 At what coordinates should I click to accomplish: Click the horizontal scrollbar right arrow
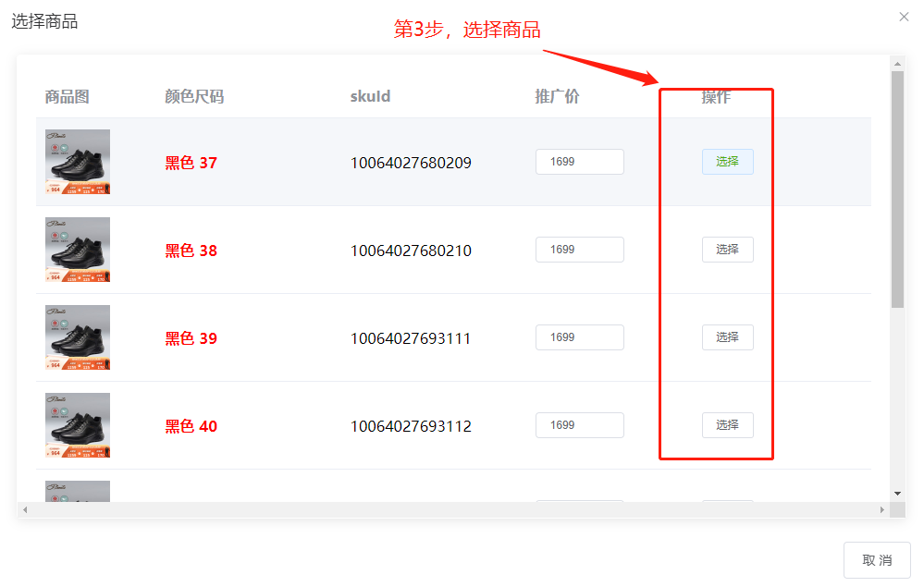tap(882, 510)
